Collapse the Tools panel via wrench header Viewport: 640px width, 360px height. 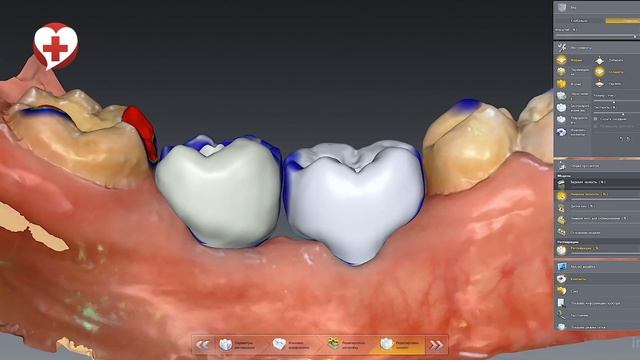coord(597,47)
